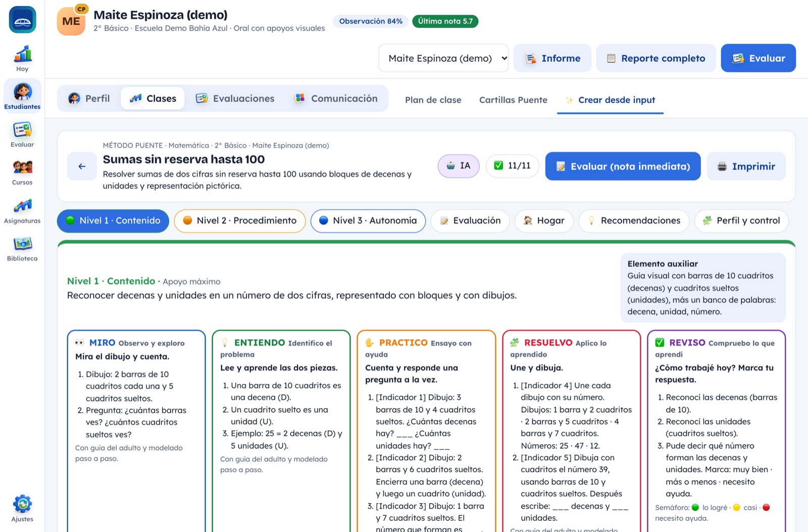Image resolution: width=808 pixels, height=532 pixels.
Task: Click the Última nota 5.7 badge
Action: (445, 21)
